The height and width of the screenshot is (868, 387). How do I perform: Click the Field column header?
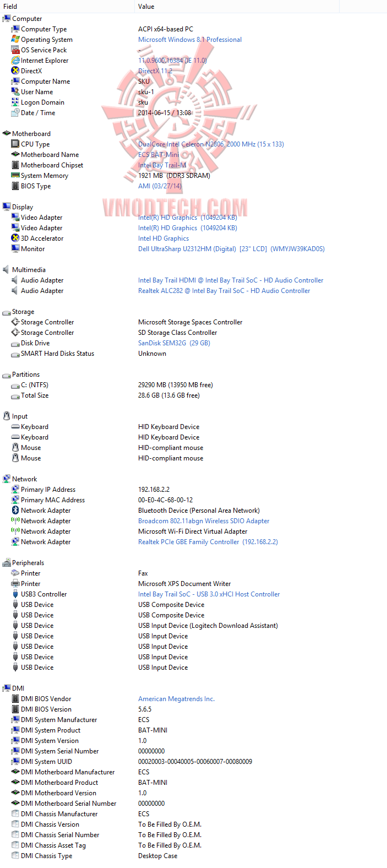click(67, 7)
